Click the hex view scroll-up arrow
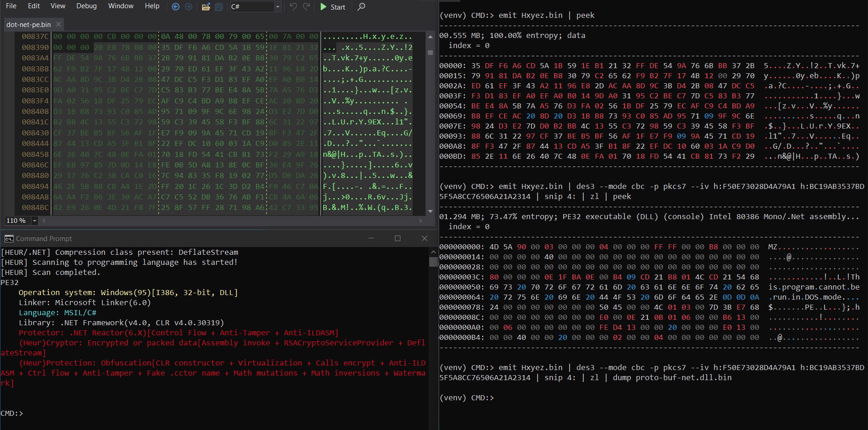The height and width of the screenshot is (430, 868). click(430, 36)
